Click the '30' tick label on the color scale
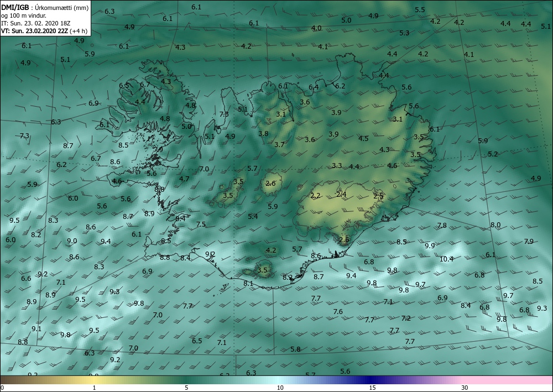Screen dimensions: 553x392 coord(465,388)
